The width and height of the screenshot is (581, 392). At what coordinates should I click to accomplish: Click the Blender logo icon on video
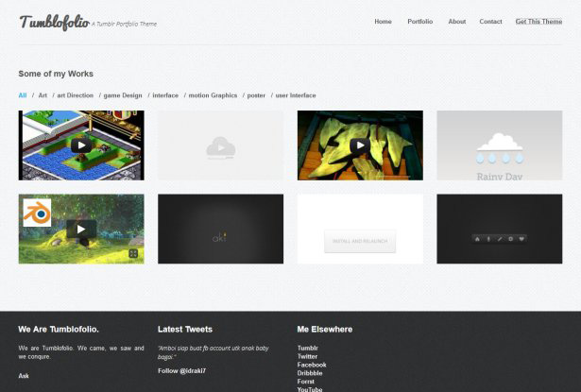click(37, 213)
